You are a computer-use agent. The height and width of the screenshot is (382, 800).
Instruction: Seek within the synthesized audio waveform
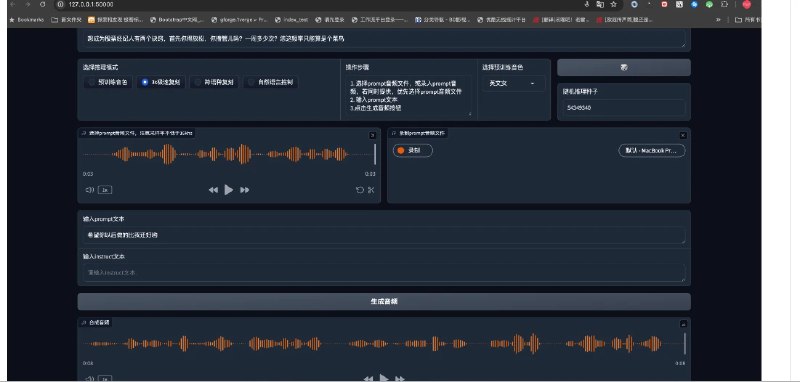pyautogui.click(x=384, y=344)
